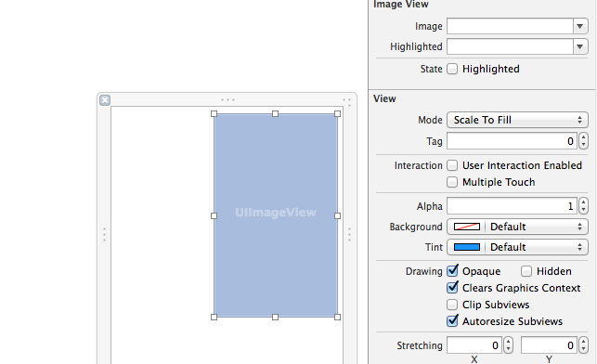
Task: Click the Alpha stepper arrows
Action: (584, 206)
